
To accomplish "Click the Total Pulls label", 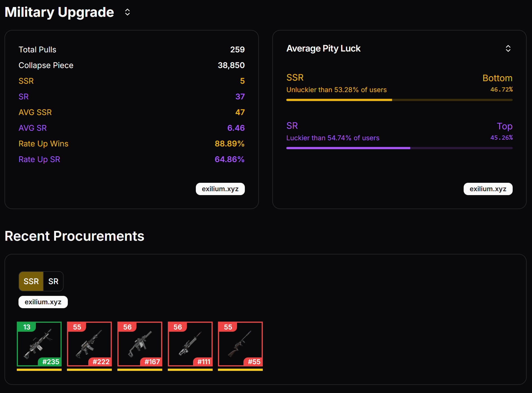I will pos(37,50).
